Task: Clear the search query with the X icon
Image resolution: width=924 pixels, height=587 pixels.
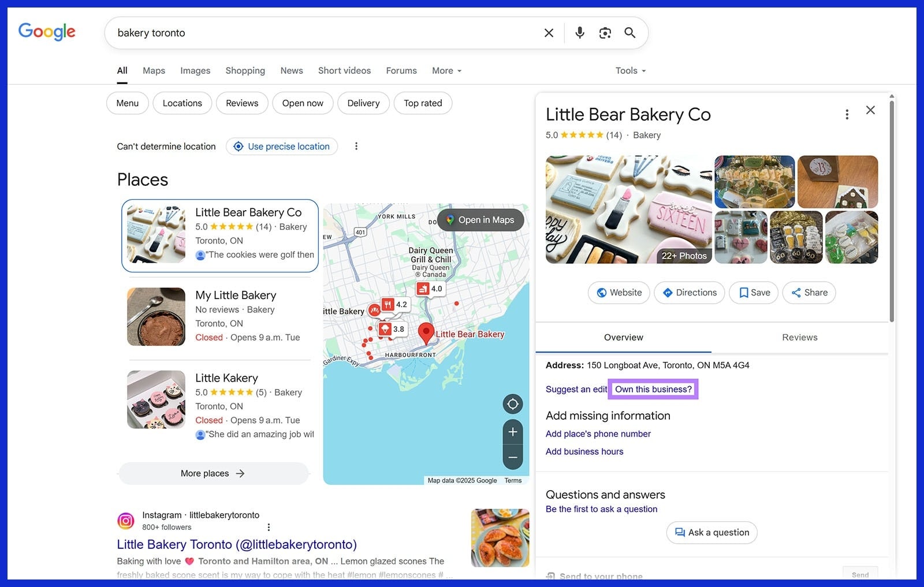Action: [548, 33]
